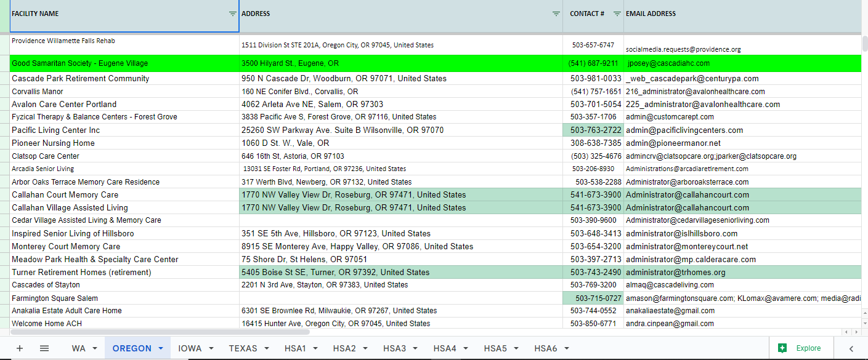
Task: Collapse side panel with chevron arrow
Action: (x=851, y=348)
